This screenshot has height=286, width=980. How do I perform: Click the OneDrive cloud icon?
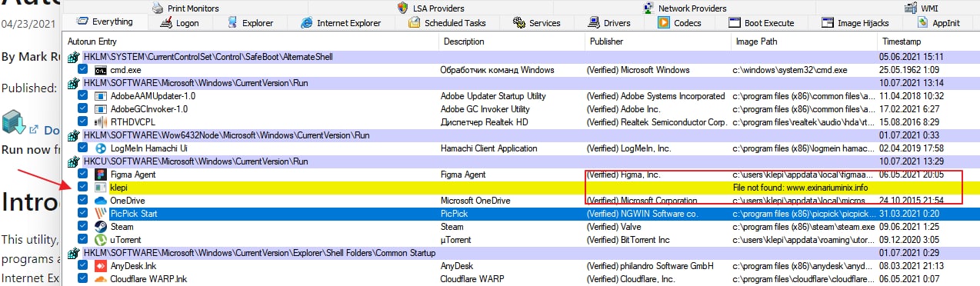(100, 200)
